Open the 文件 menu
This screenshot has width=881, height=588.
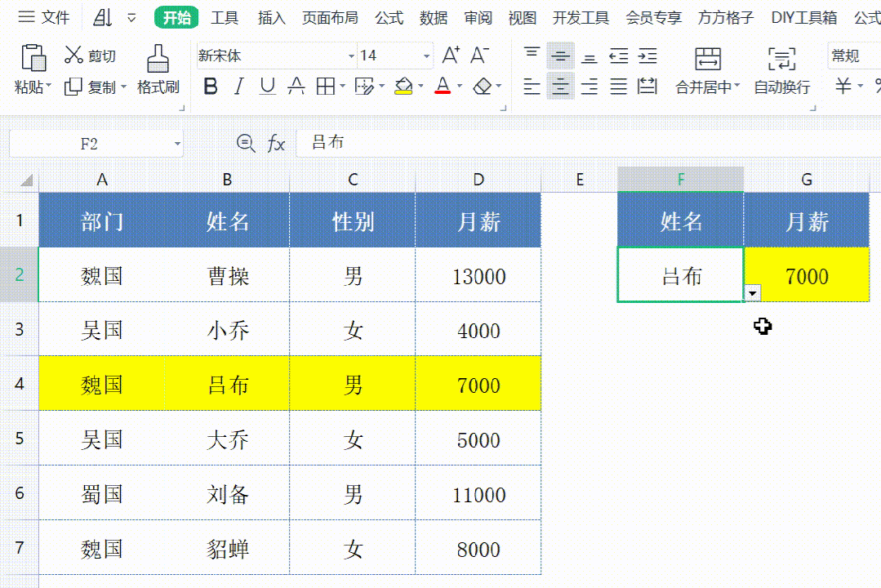[x=44, y=17]
